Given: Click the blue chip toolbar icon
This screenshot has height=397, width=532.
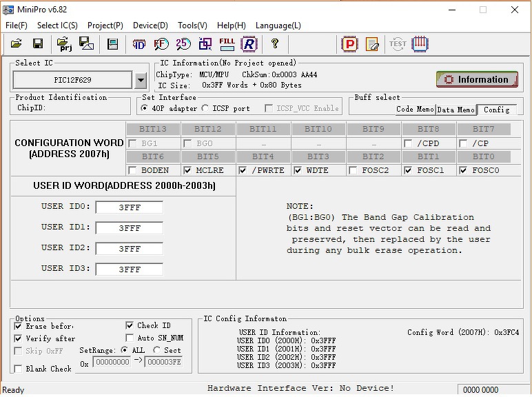Looking at the screenshot, I should (420, 44).
